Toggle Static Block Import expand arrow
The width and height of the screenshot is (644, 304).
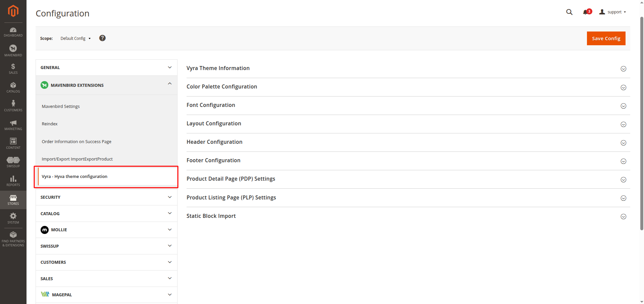click(x=623, y=217)
